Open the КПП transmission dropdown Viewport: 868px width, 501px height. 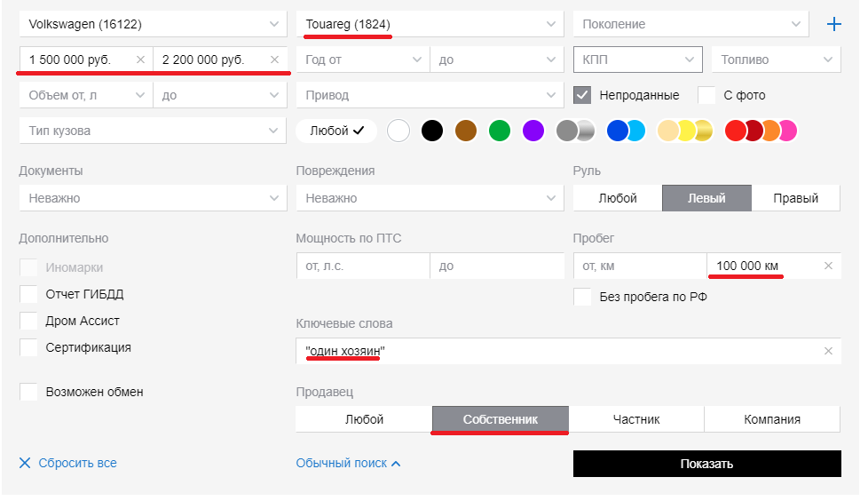click(x=637, y=60)
